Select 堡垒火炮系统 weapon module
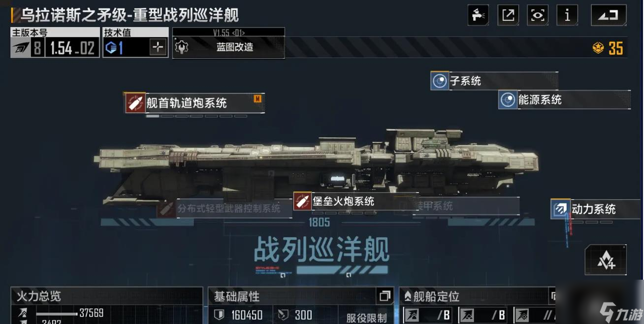Image resolution: width=644 pixels, height=324 pixels. click(x=355, y=201)
